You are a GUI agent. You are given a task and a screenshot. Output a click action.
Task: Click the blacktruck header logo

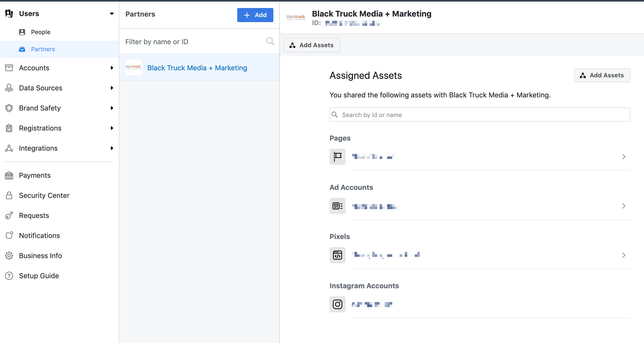[x=296, y=17]
